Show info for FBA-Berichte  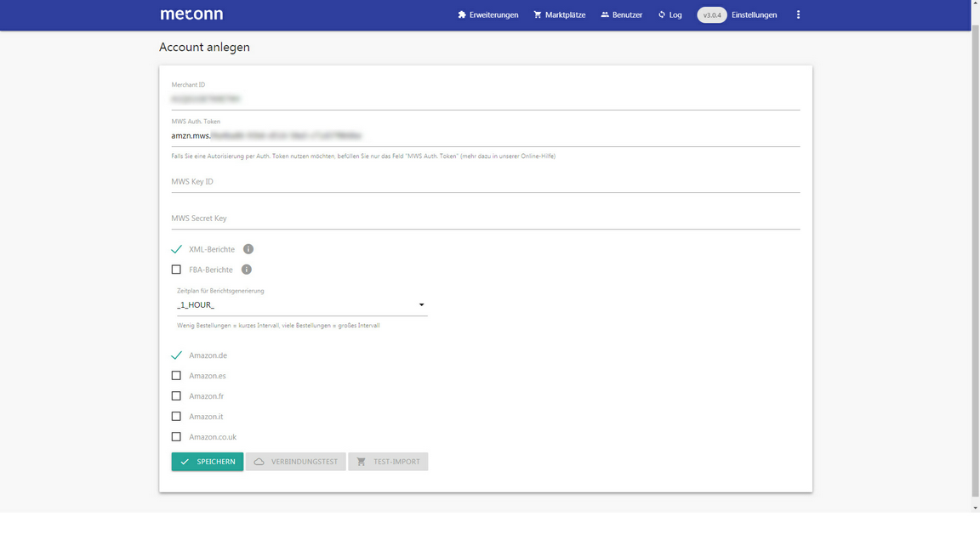(x=246, y=270)
